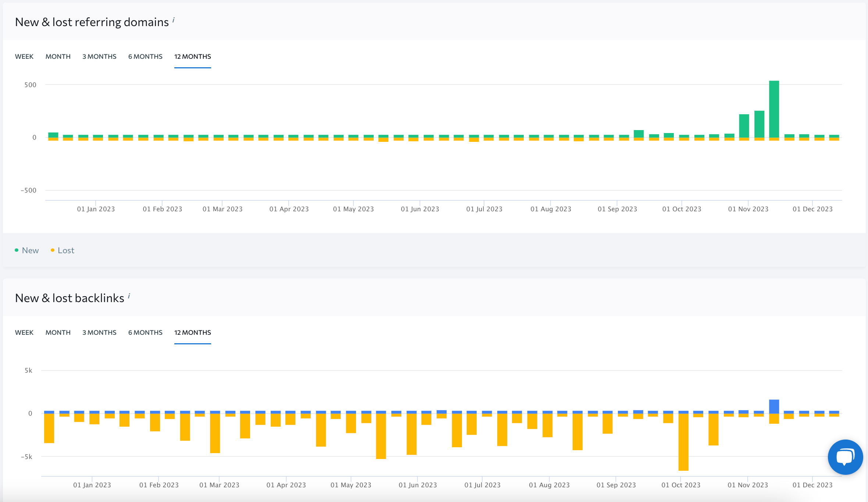Open the chat support bubble
This screenshot has height=502, width=868.
(x=845, y=457)
